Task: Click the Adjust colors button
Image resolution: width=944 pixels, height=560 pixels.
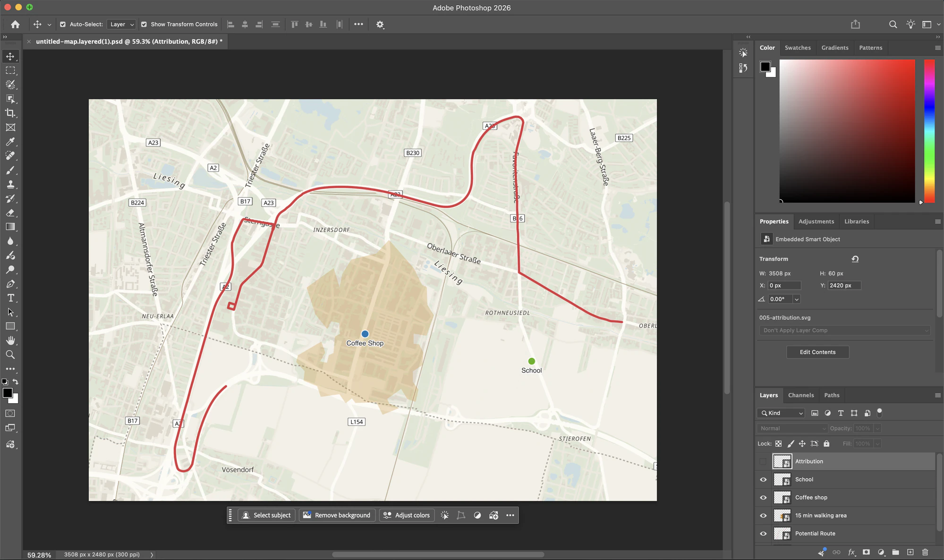Action: coord(407,515)
